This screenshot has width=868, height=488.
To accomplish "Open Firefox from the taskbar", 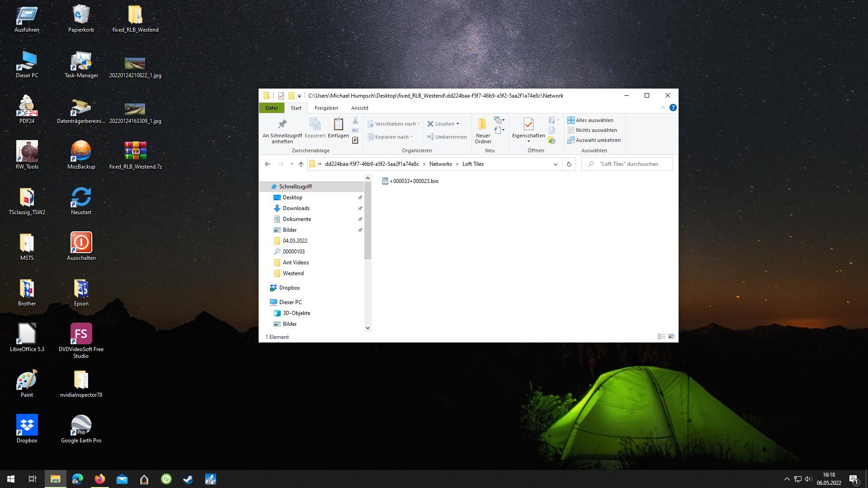I will (99, 479).
